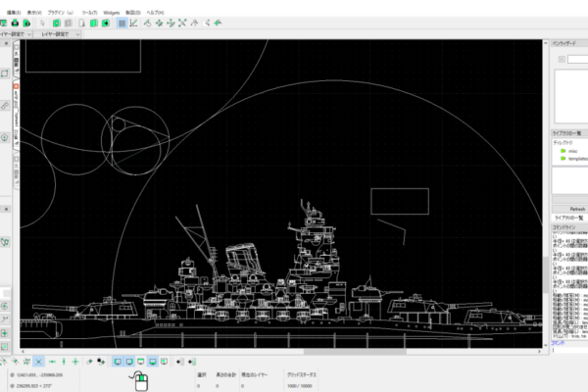Open the Widgets menu
This screenshot has width=588, height=392.
tap(112, 13)
